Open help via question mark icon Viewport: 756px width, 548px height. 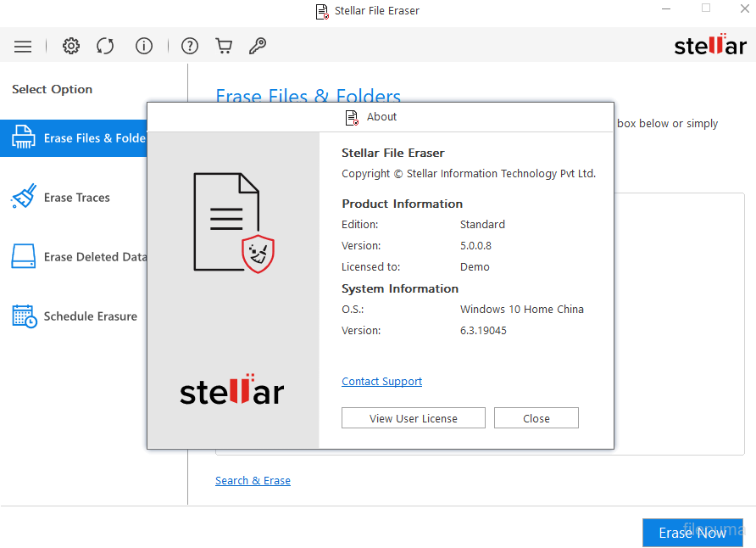coord(190,47)
